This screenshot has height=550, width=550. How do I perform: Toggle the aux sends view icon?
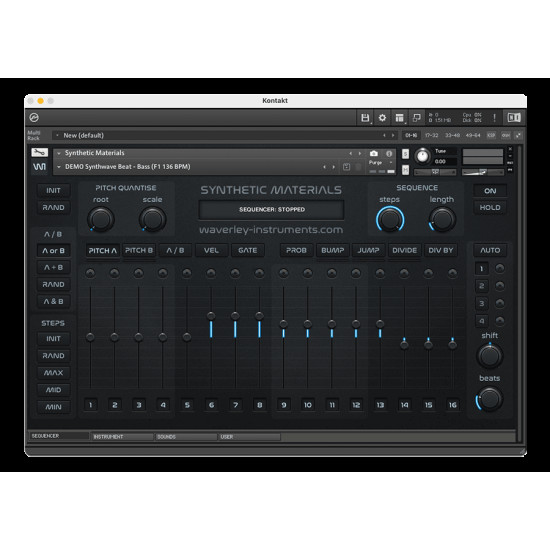(505, 135)
